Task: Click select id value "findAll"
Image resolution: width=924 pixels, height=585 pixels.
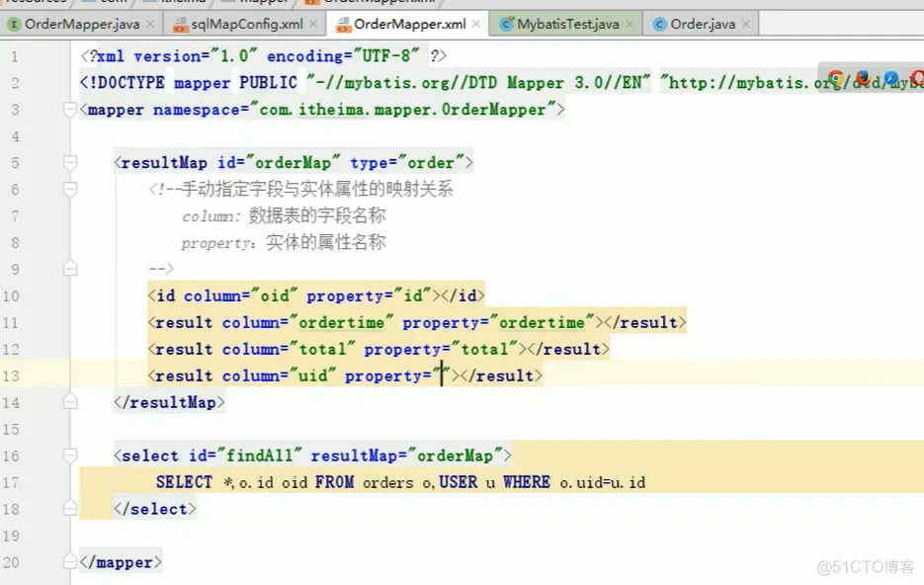Action: [x=259, y=456]
